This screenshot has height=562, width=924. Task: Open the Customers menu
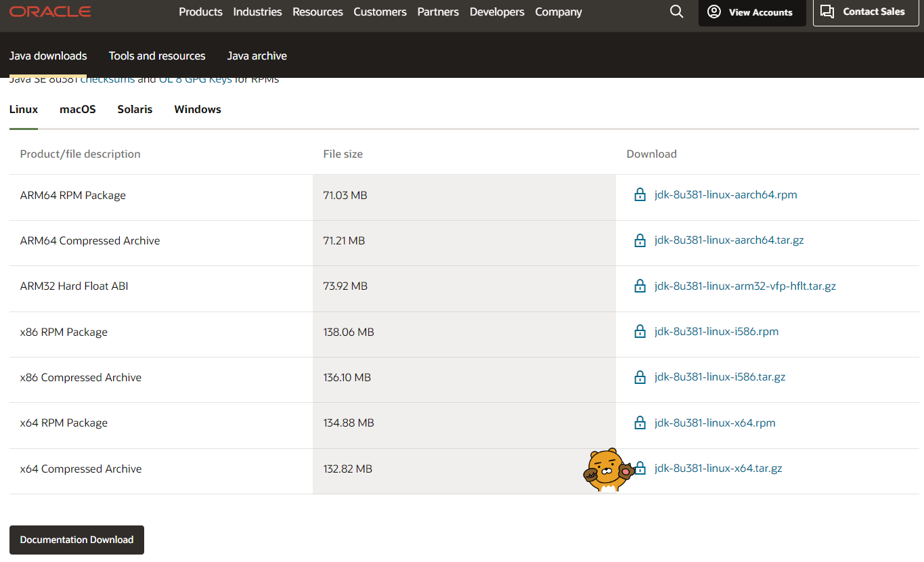pos(380,12)
